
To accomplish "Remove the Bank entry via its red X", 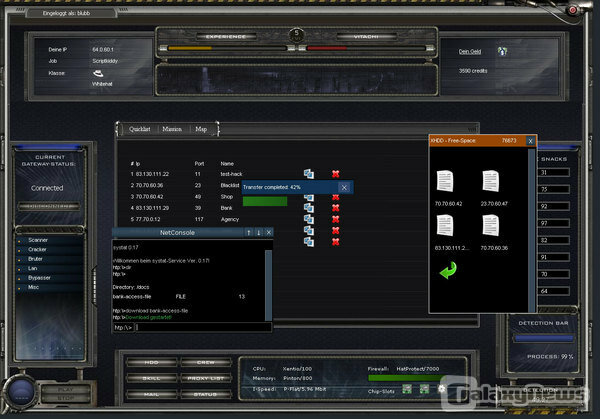I will coord(336,208).
